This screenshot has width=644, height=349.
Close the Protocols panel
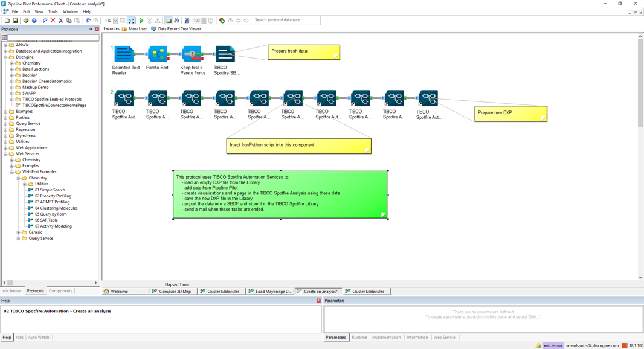point(97,29)
